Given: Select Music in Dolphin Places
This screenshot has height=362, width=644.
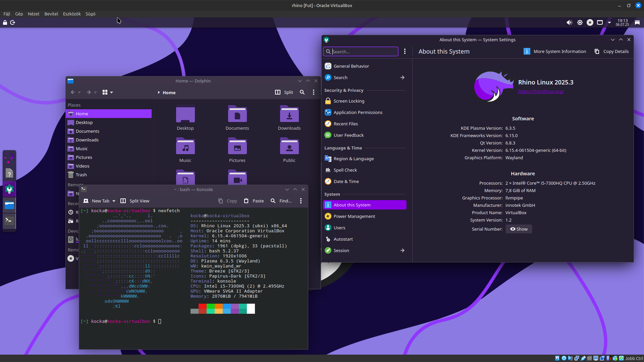Looking at the screenshot, I should pyautogui.click(x=109, y=148).
